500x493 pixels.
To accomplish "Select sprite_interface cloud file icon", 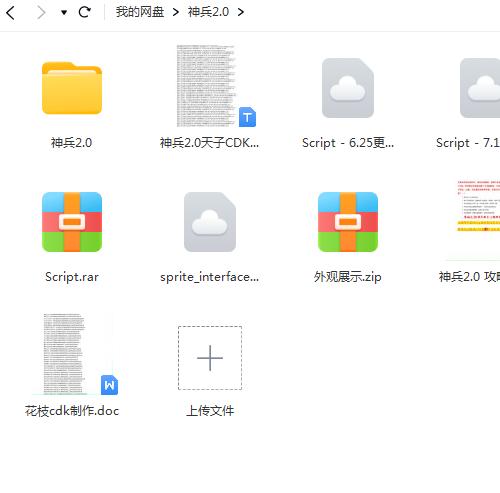I will click(x=210, y=222).
